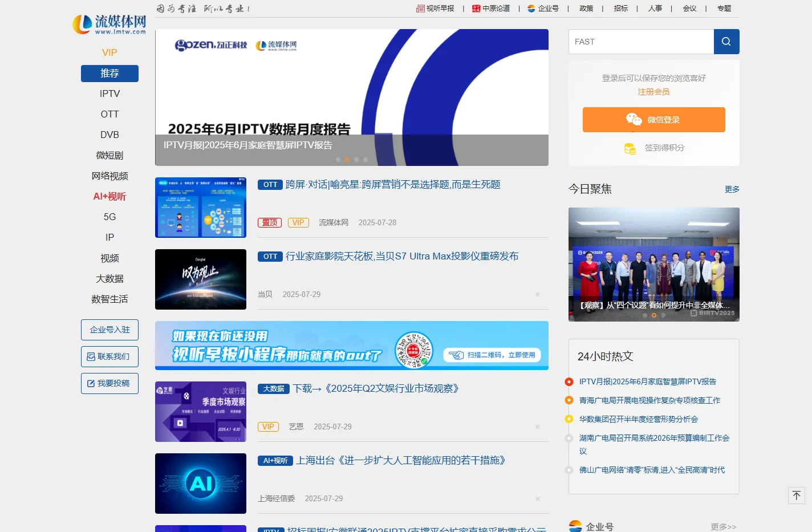Select the third banner carousel dot
This screenshot has width=812, height=532.
[x=356, y=160]
